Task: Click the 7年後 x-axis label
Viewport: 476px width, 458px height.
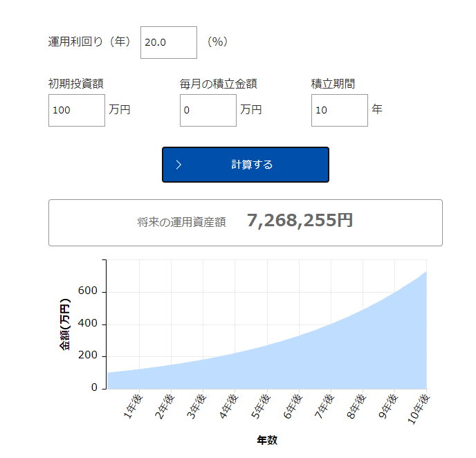Action: pyautogui.click(x=323, y=406)
